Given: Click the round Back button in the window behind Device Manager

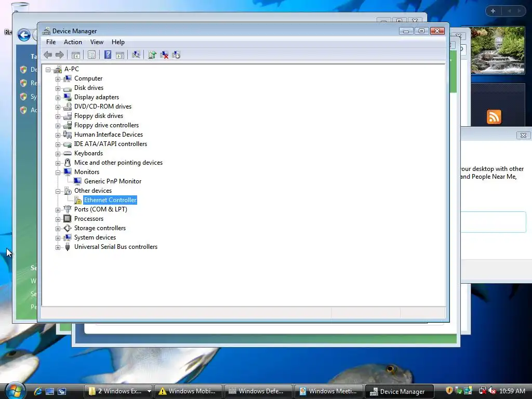Looking at the screenshot, I should pyautogui.click(x=24, y=35).
